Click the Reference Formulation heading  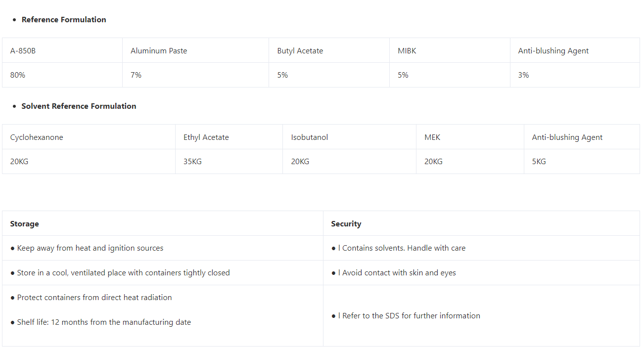pyautogui.click(x=64, y=20)
